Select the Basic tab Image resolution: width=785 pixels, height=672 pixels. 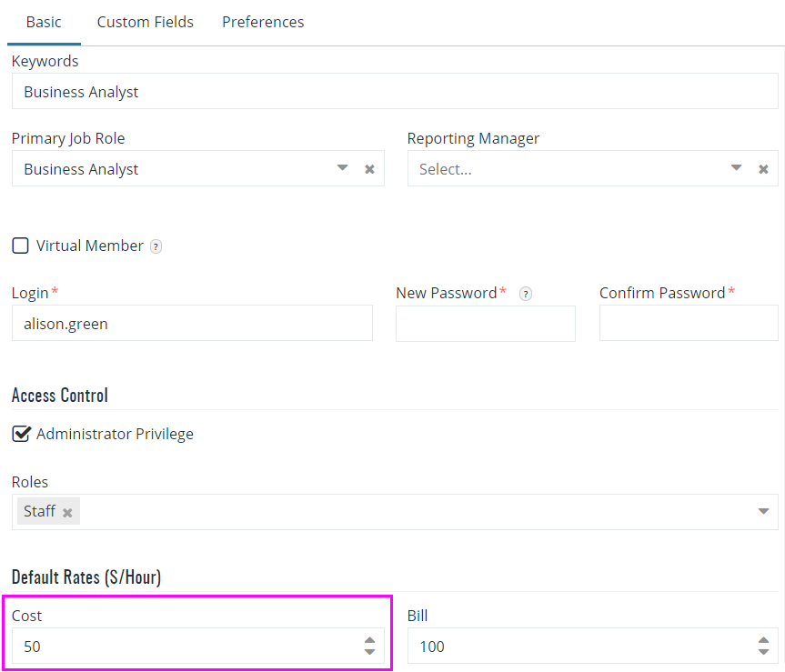[44, 22]
